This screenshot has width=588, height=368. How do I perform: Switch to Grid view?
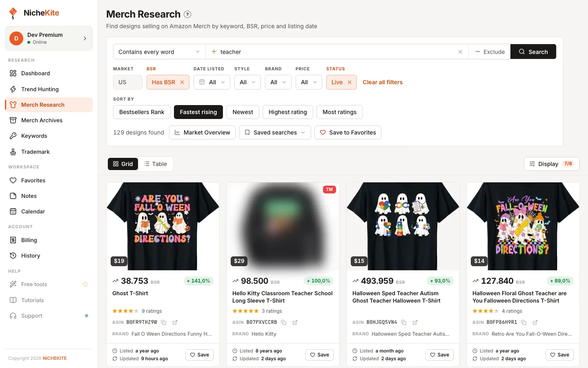pyautogui.click(x=123, y=164)
